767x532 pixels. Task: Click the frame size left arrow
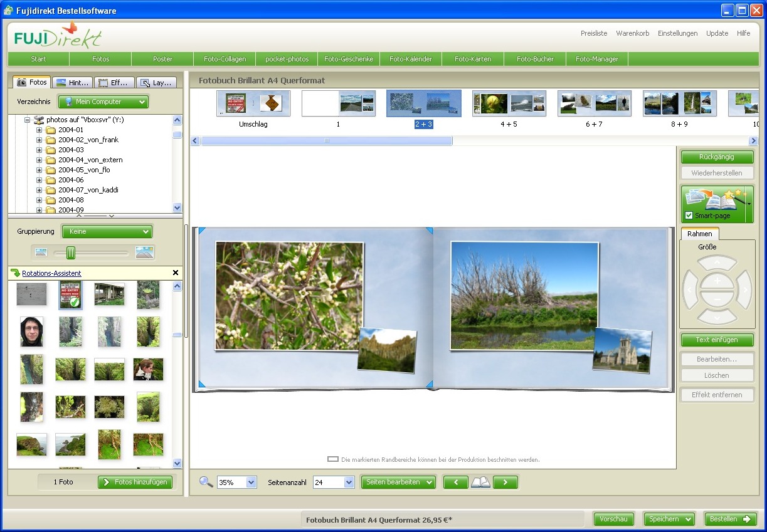pyautogui.click(x=689, y=289)
